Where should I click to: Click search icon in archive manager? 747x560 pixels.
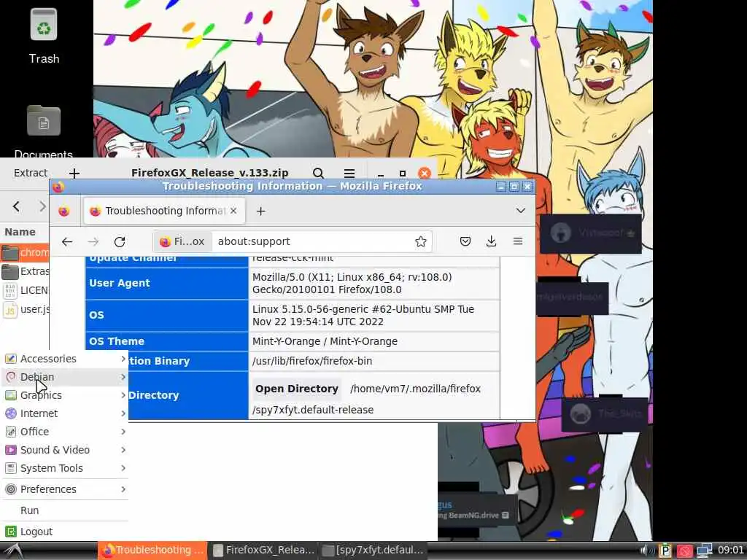tap(318, 174)
